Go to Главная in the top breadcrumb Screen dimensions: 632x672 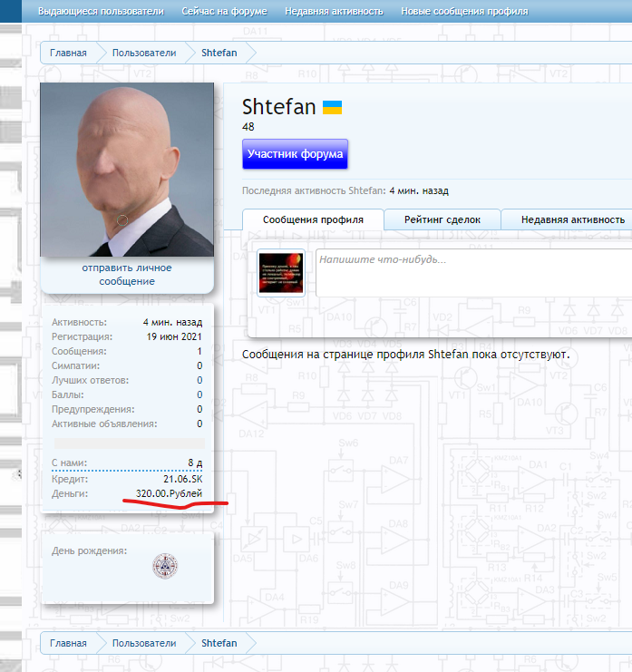point(69,53)
